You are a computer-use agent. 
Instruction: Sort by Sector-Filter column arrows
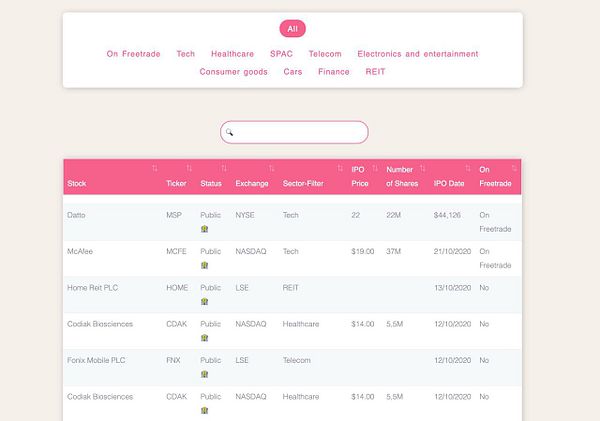(x=340, y=168)
